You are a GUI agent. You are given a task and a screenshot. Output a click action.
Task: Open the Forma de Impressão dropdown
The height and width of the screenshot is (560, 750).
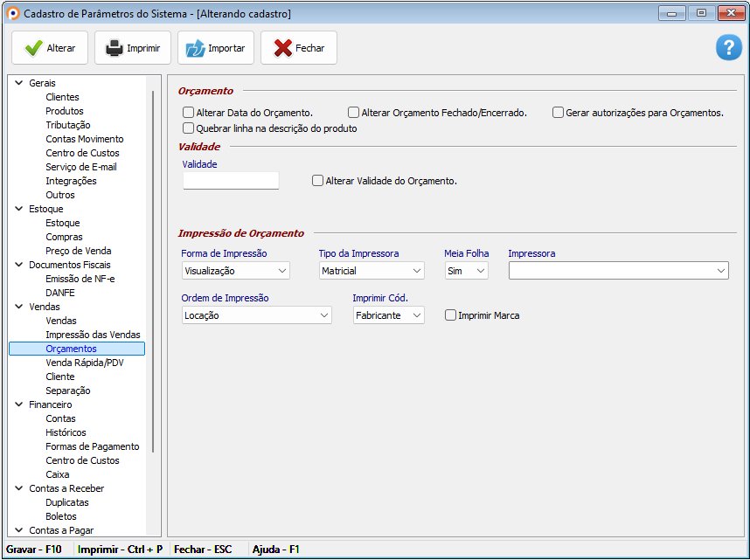pyautogui.click(x=235, y=271)
